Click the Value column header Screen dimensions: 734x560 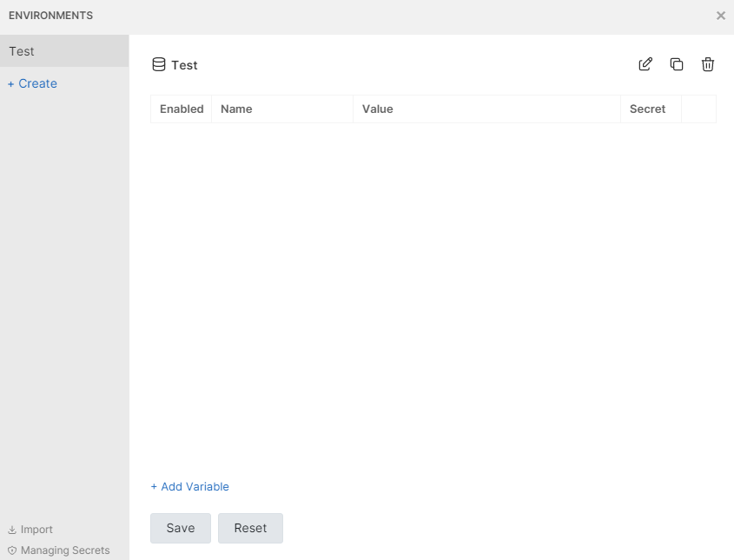tap(378, 109)
